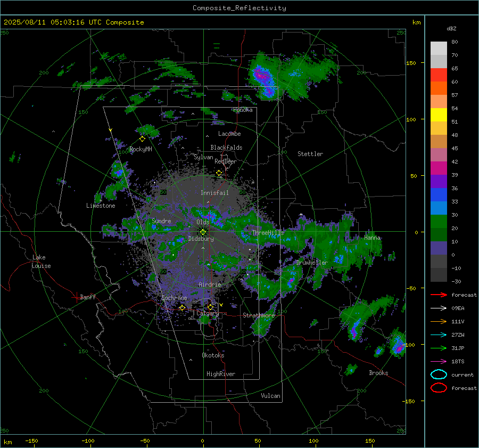This screenshot has width=479, height=448.
Task: Pick the blue 33-36 dBZ color block
Action: pos(439,195)
